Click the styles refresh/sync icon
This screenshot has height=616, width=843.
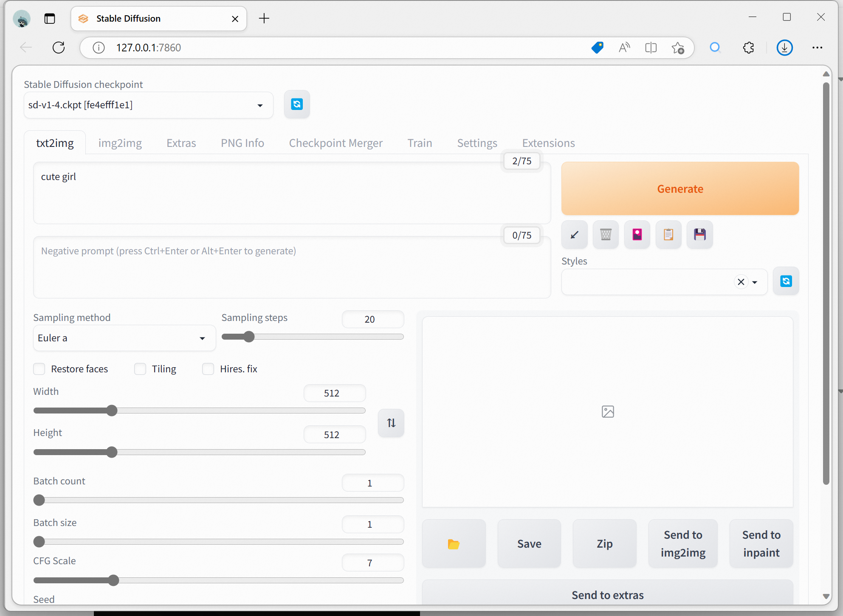[x=786, y=281]
